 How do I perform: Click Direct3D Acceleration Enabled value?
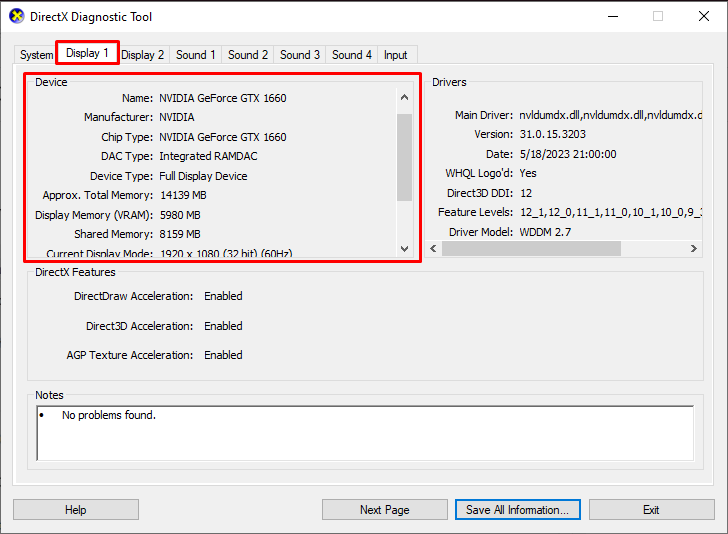click(x=223, y=326)
